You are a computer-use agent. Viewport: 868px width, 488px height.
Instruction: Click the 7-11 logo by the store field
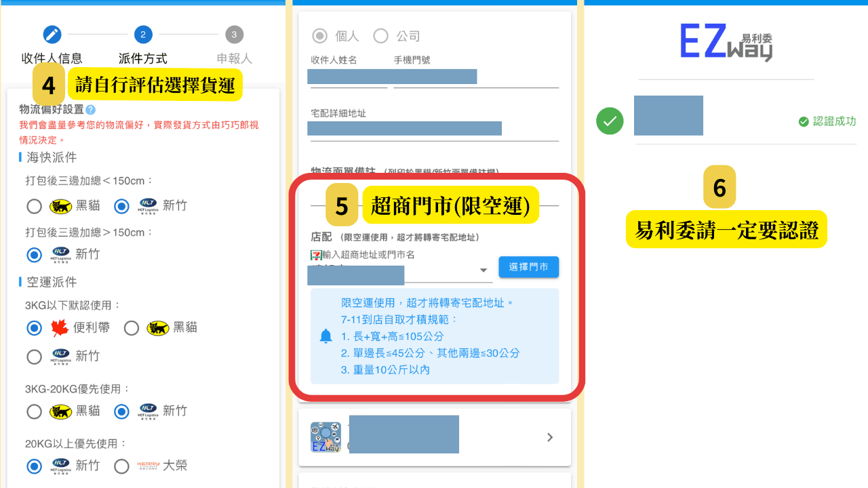tap(316, 255)
